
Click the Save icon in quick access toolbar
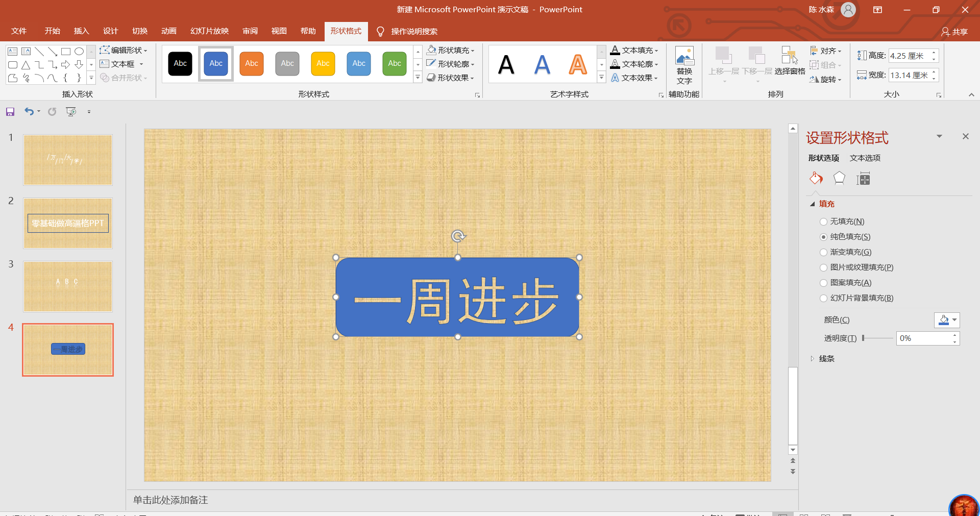coord(10,112)
